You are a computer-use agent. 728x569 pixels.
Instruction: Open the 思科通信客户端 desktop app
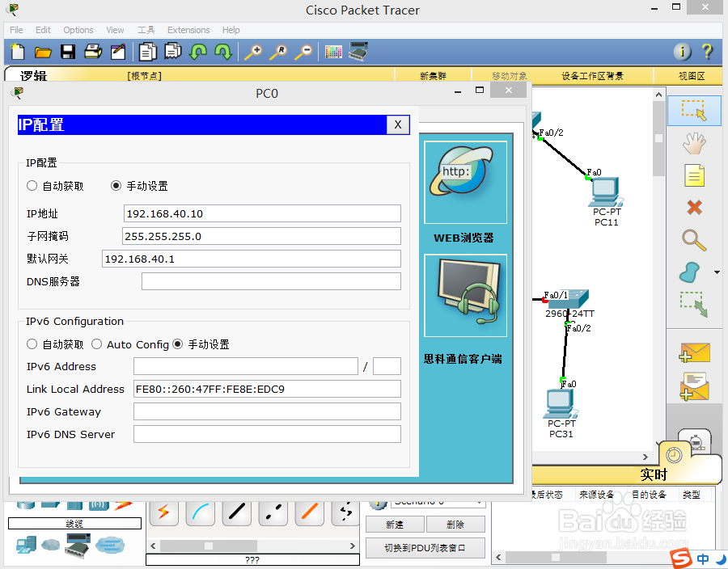click(465, 295)
